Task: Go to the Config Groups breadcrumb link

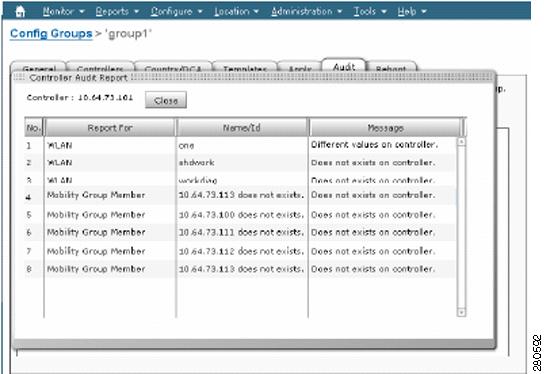Action: (51, 34)
